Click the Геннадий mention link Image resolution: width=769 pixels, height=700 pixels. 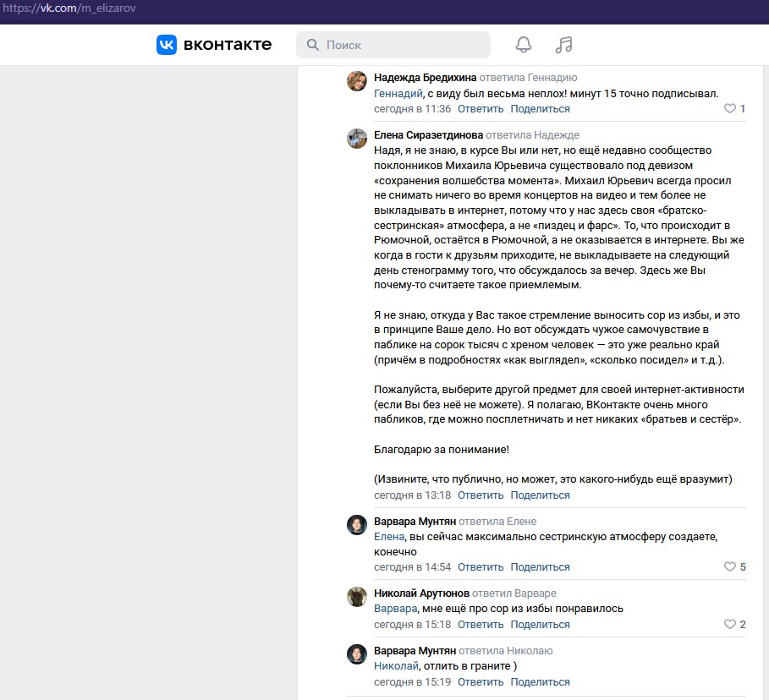point(398,94)
